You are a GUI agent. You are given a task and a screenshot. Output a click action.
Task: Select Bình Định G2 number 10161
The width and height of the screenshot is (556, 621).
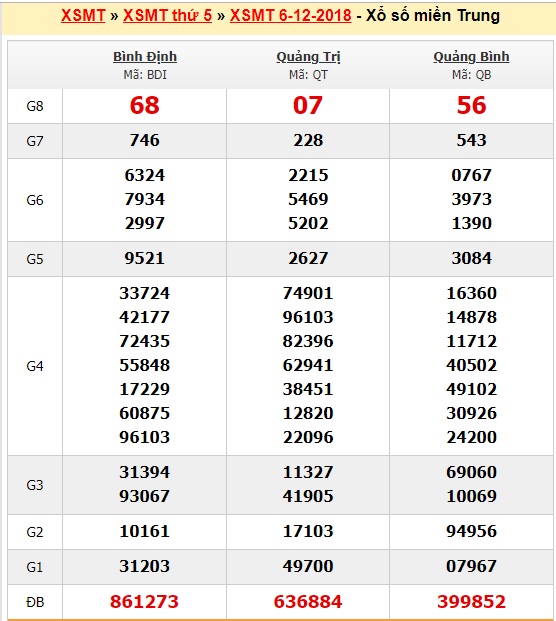[145, 531]
